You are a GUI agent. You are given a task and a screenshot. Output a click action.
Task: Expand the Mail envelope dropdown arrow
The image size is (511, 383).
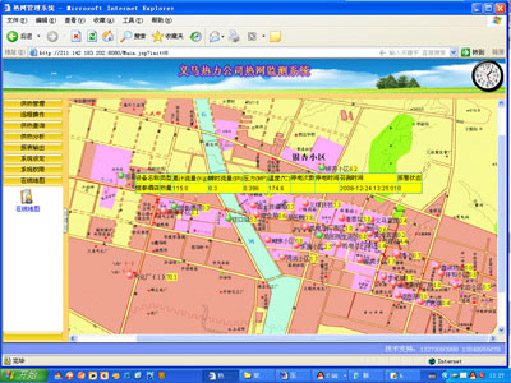(223, 36)
